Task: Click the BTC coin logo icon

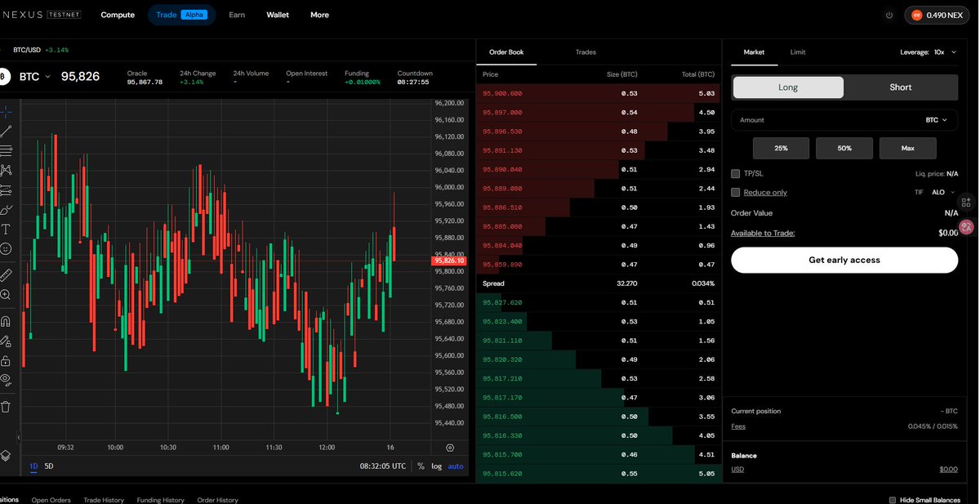Action: click(3, 76)
